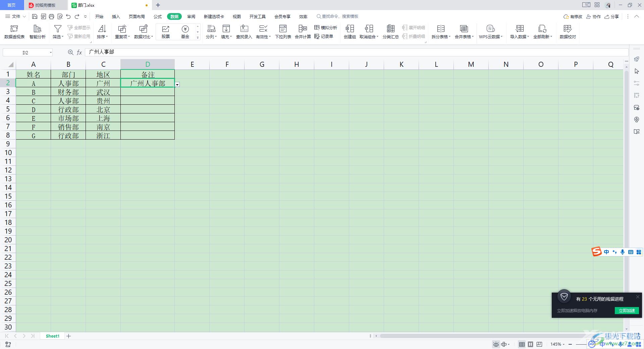Viewport: 644px width, 349px height.
Task: Switch to normal view in status bar
Action: point(522,344)
